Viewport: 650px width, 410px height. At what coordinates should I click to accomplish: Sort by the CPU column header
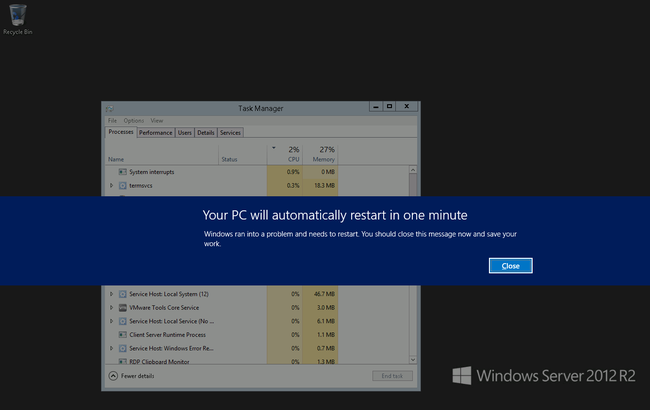285,153
